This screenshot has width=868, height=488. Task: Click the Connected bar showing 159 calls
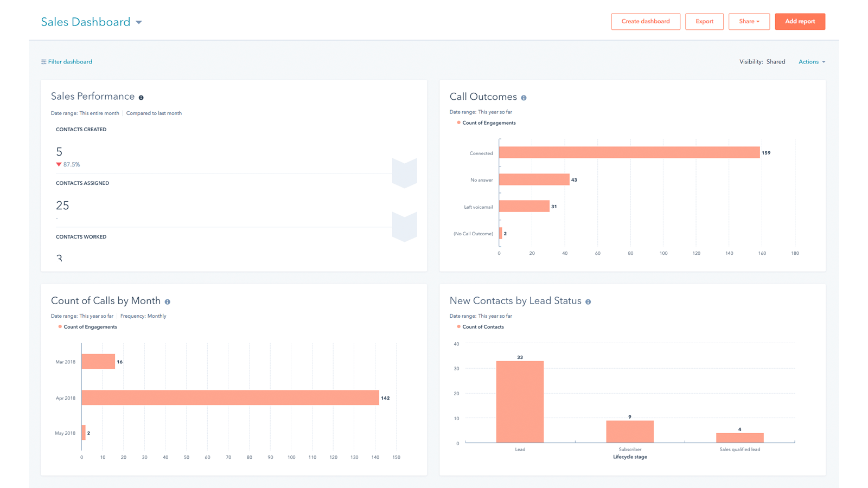pos(629,153)
